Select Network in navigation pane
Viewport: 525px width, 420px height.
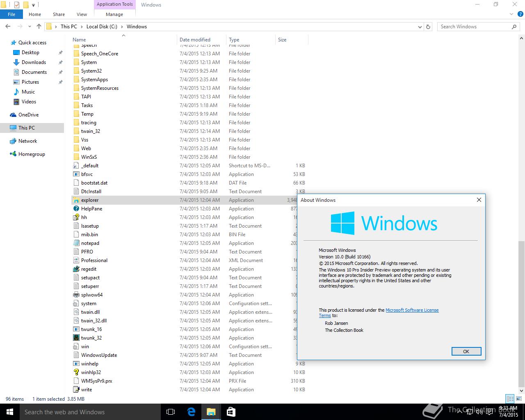click(x=27, y=141)
